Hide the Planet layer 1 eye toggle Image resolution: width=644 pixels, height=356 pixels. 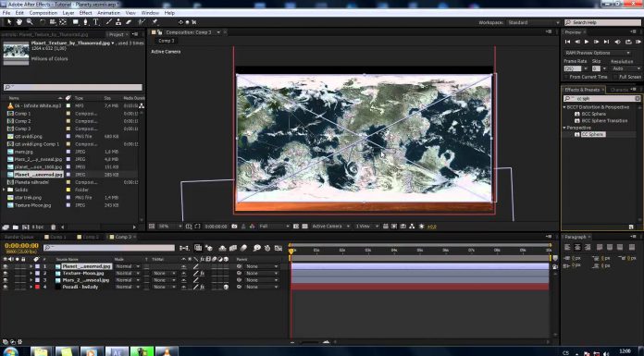point(6,266)
